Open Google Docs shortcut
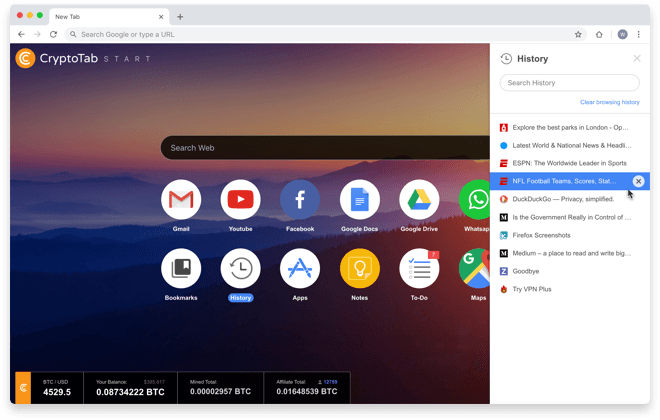Image resolution: width=660 pixels, height=420 pixels. [359, 200]
